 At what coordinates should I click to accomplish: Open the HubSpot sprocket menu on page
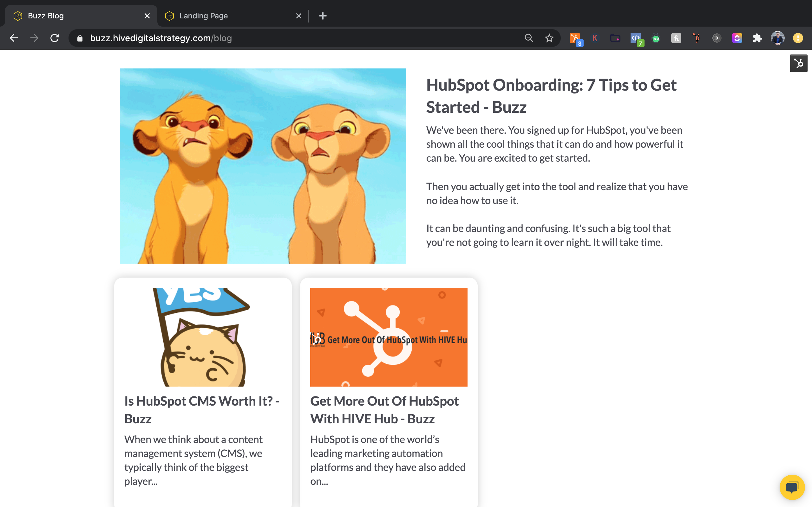click(798, 63)
